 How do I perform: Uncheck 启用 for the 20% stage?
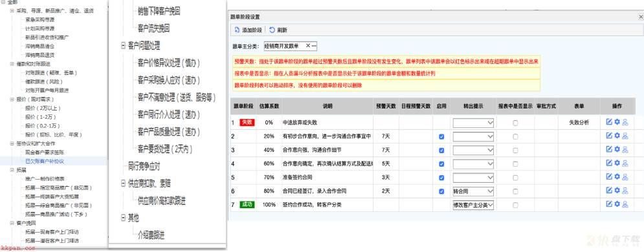(441, 137)
